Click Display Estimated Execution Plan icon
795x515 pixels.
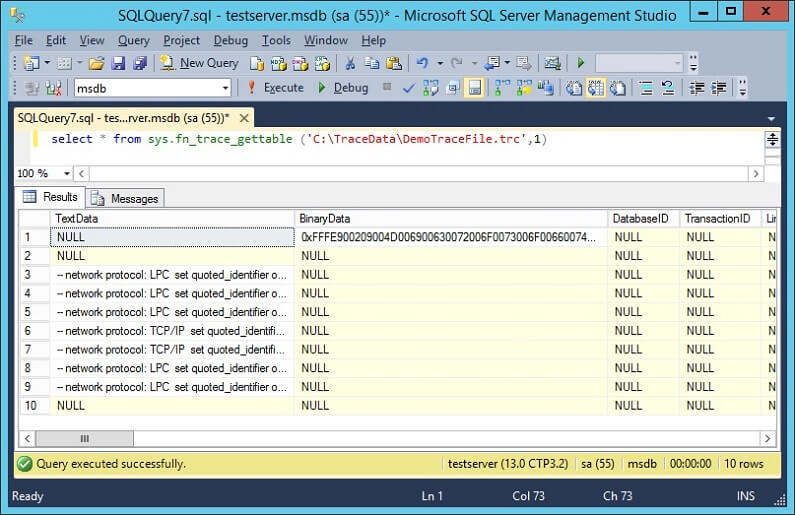[x=430, y=88]
